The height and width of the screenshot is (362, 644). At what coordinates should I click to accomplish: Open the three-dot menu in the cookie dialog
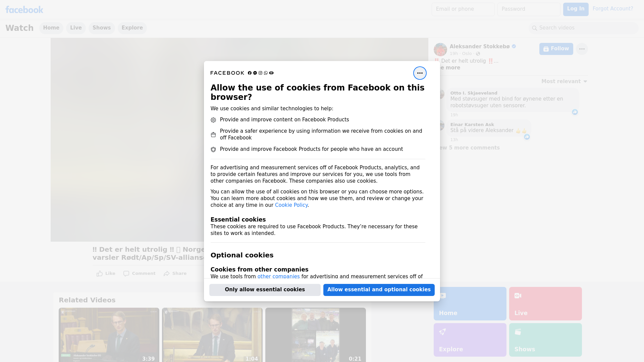420,73
